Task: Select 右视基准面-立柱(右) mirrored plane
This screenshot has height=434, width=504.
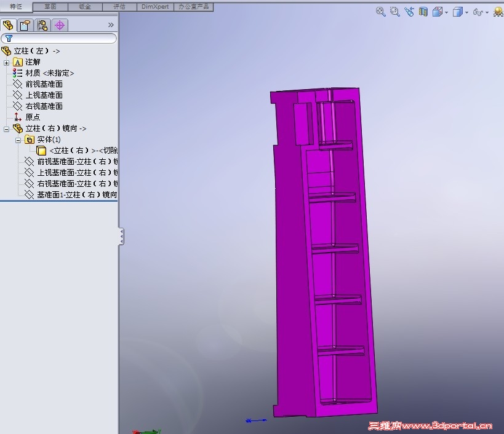Action: 71,184
